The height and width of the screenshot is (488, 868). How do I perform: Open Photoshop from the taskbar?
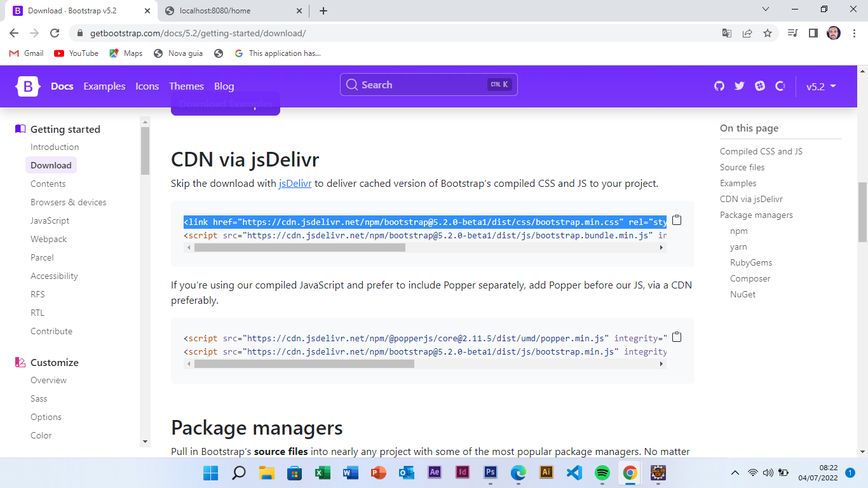click(491, 472)
